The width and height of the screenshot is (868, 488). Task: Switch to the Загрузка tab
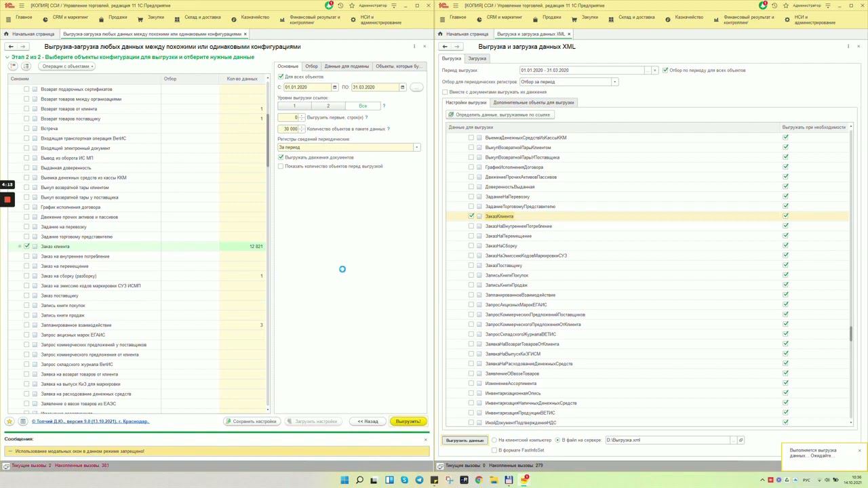point(477,58)
